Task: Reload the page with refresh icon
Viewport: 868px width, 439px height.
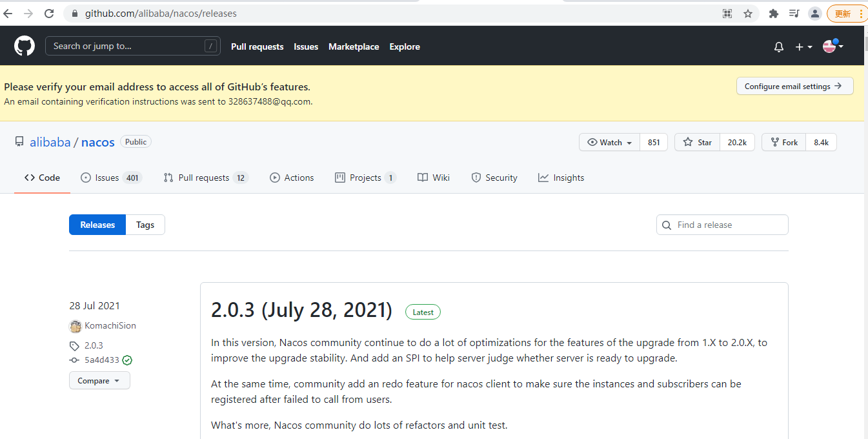Action: (49, 14)
